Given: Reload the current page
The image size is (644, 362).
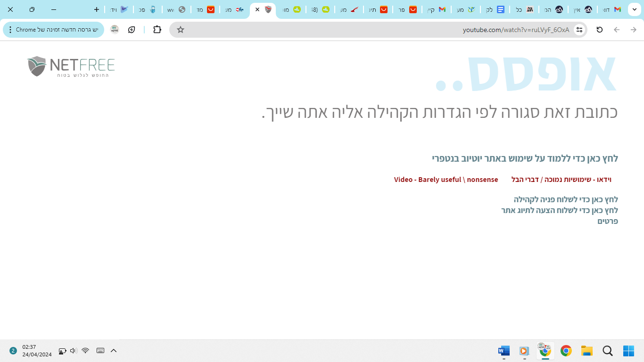Looking at the screenshot, I should [599, 29].
